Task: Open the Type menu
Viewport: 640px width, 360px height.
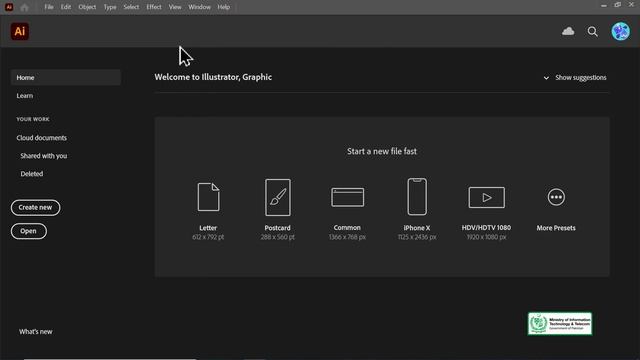Action: click(110, 7)
